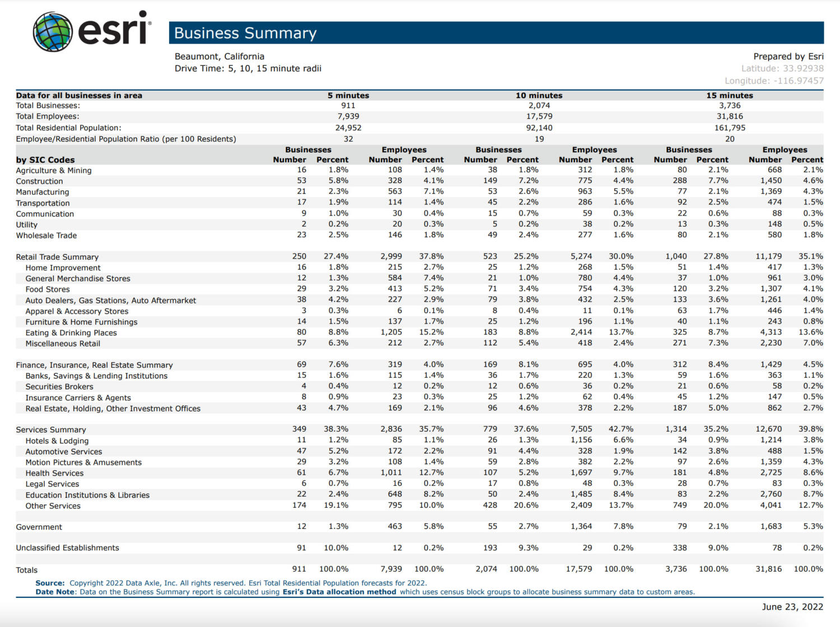Select the "Eating & Drinking Places" row
This screenshot has width=840, height=627.
point(71,333)
